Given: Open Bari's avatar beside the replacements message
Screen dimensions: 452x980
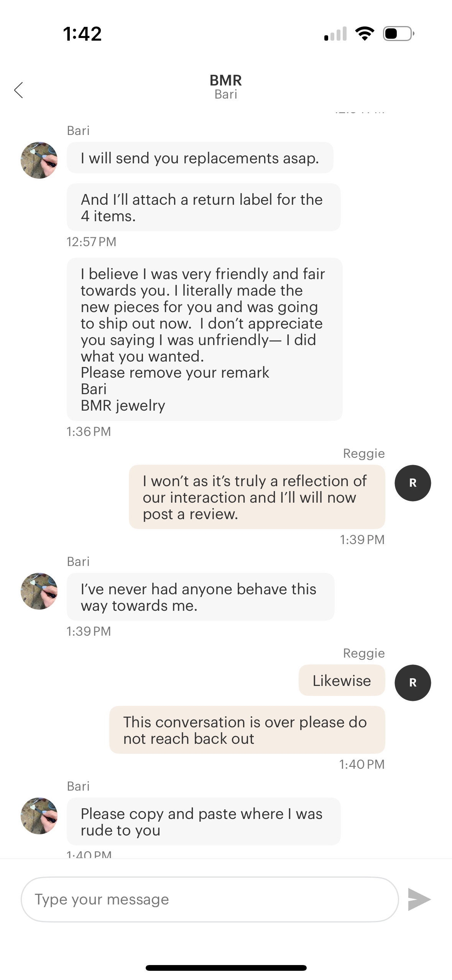Looking at the screenshot, I should (39, 160).
